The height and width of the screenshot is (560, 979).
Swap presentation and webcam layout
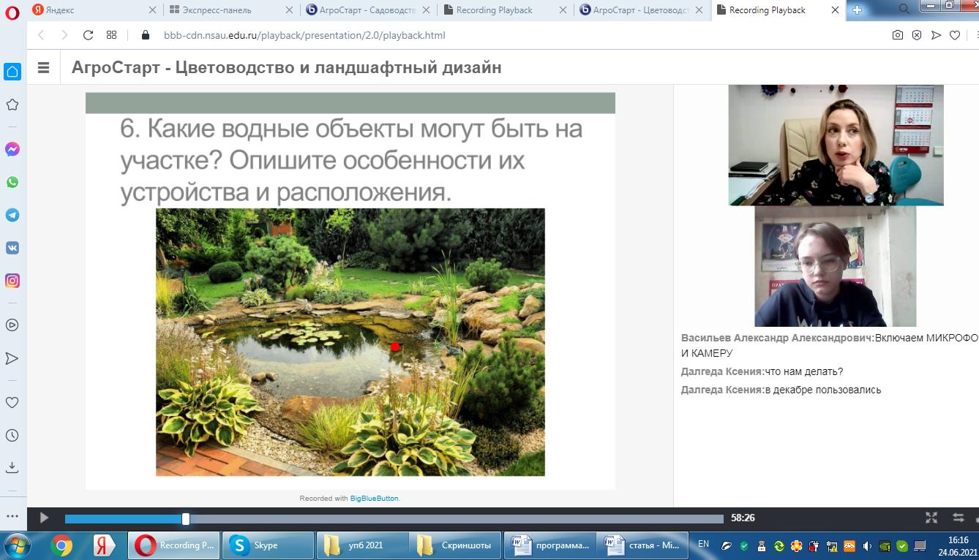(959, 518)
